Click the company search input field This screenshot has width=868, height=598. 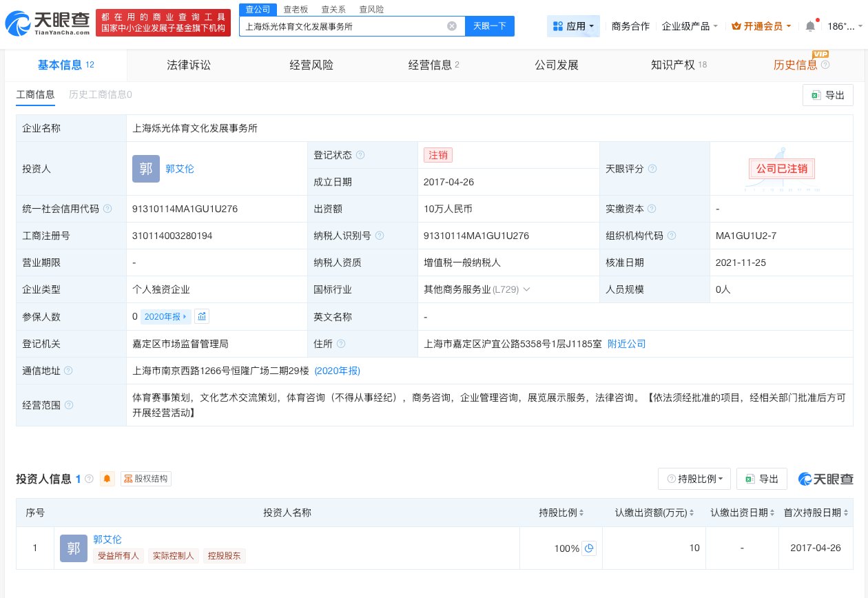[344, 26]
